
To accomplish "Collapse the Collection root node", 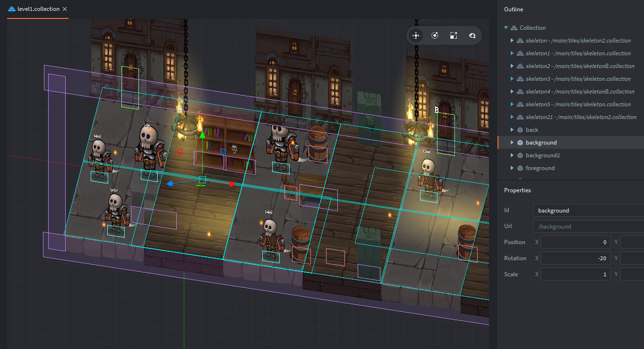I will (x=506, y=28).
